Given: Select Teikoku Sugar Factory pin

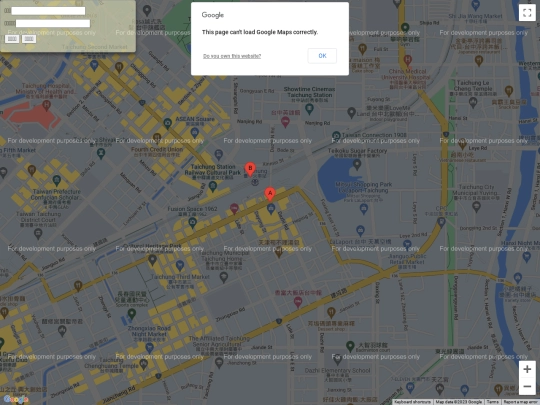Looking at the screenshot, I should (x=357, y=164).
